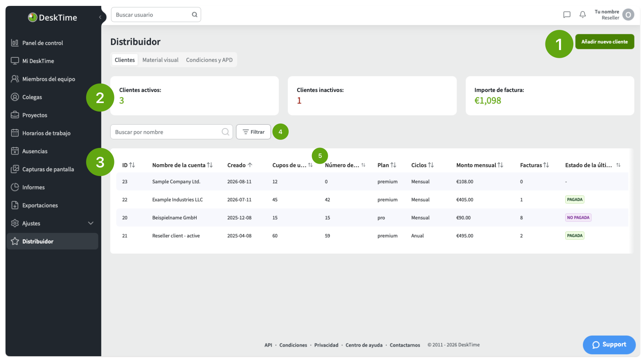The image size is (644, 361).
Task: Click the search magnifier in top bar
Action: pos(195,15)
